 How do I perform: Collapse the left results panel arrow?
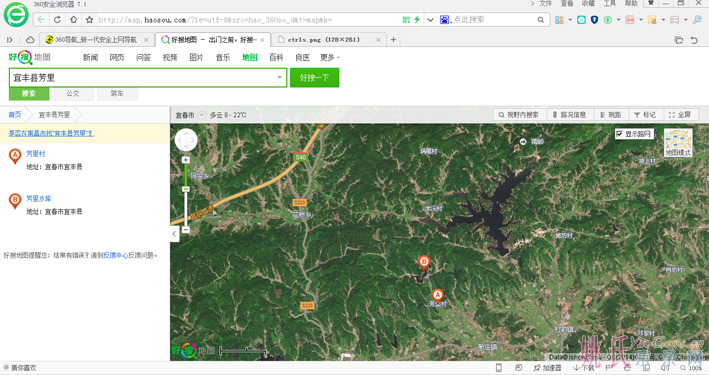(175, 234)
